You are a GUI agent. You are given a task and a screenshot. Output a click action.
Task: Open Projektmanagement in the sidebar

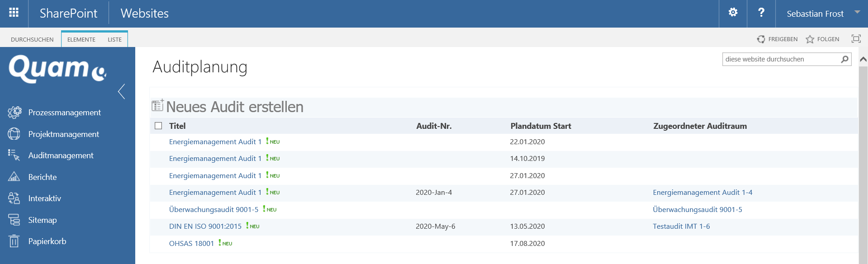[x=63, y=134]
